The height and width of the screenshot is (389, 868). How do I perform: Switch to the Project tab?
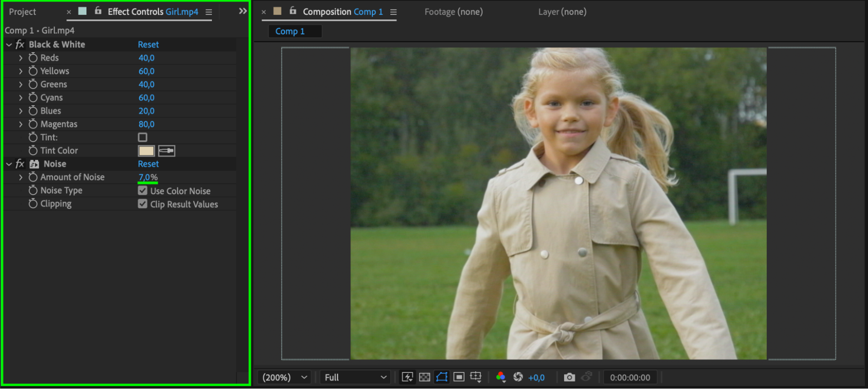(x=23, y=12)
